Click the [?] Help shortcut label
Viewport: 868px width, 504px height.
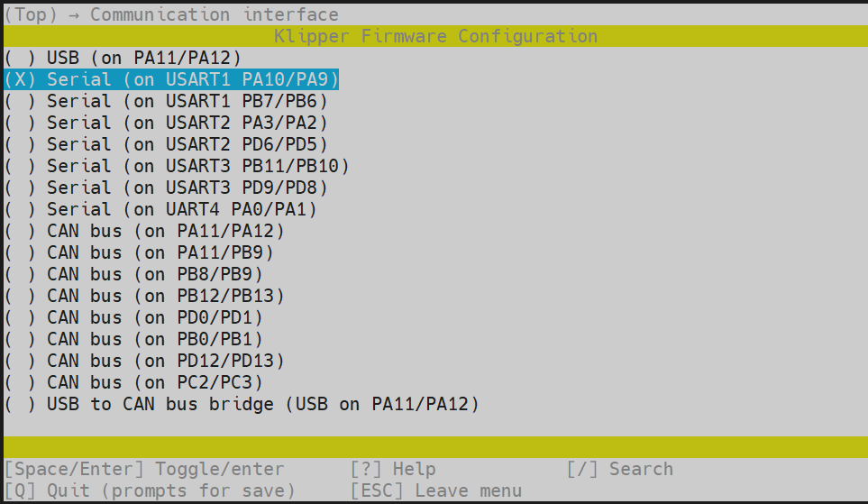pyautogui.click(x=393, y=469)
